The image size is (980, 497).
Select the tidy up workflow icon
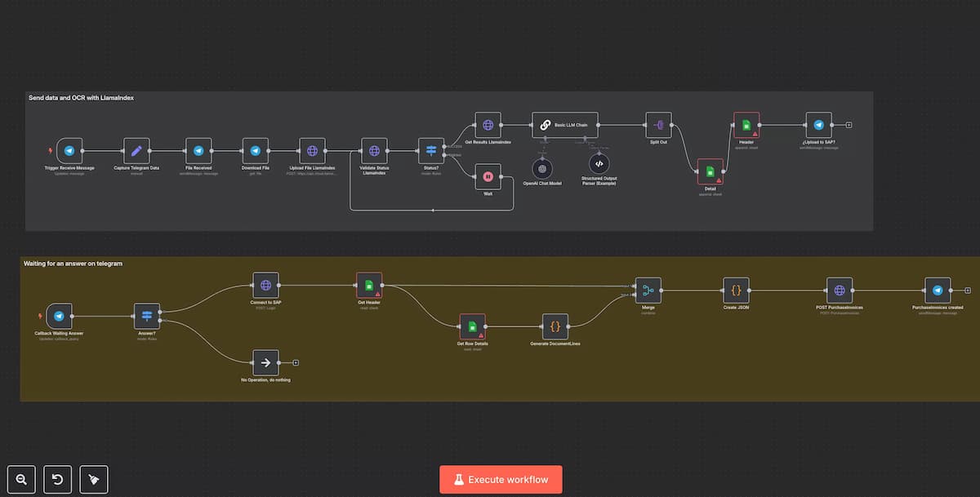pos(93,479)
